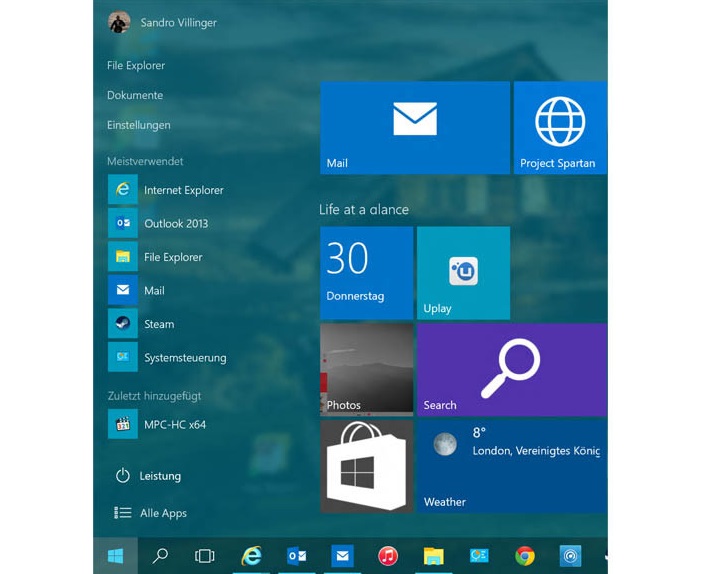The height and width of the screenshot is (574, 703).
Task: Open the Mail app on the taskbar
Action: 342,556
